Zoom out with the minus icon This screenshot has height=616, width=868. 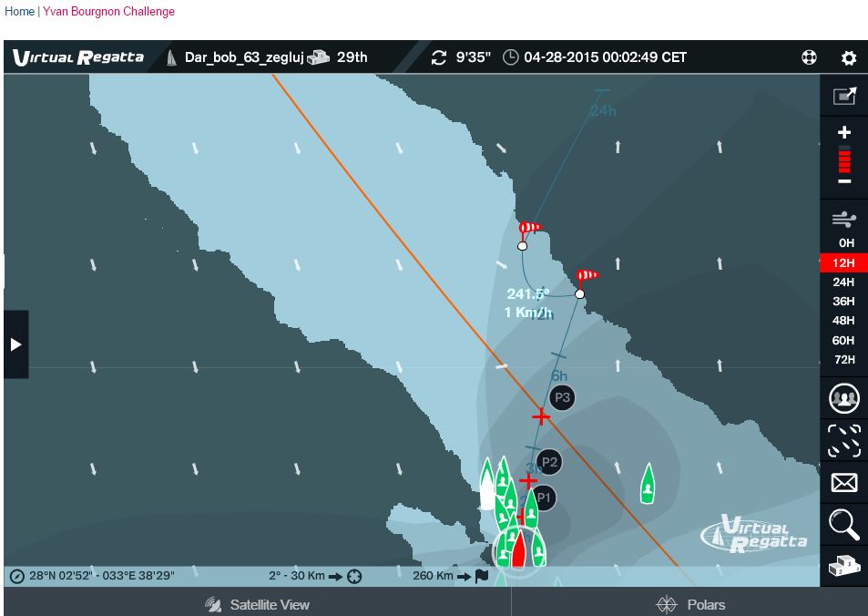(x=844, y=181)
